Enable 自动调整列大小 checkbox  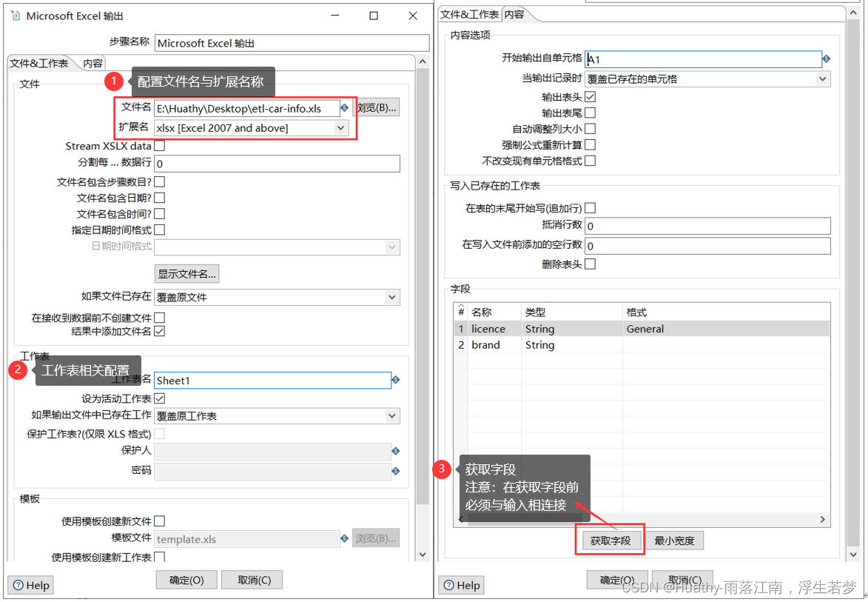click(590, 129)
